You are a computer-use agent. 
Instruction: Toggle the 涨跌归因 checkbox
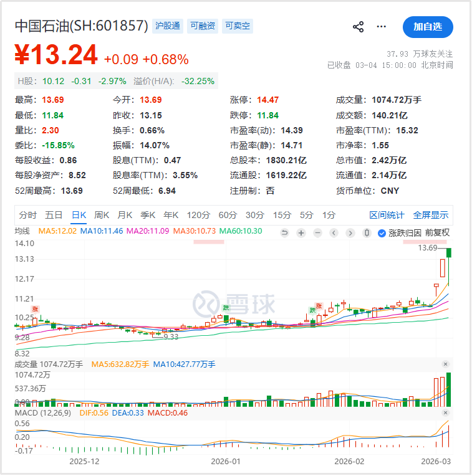(382, 233)
